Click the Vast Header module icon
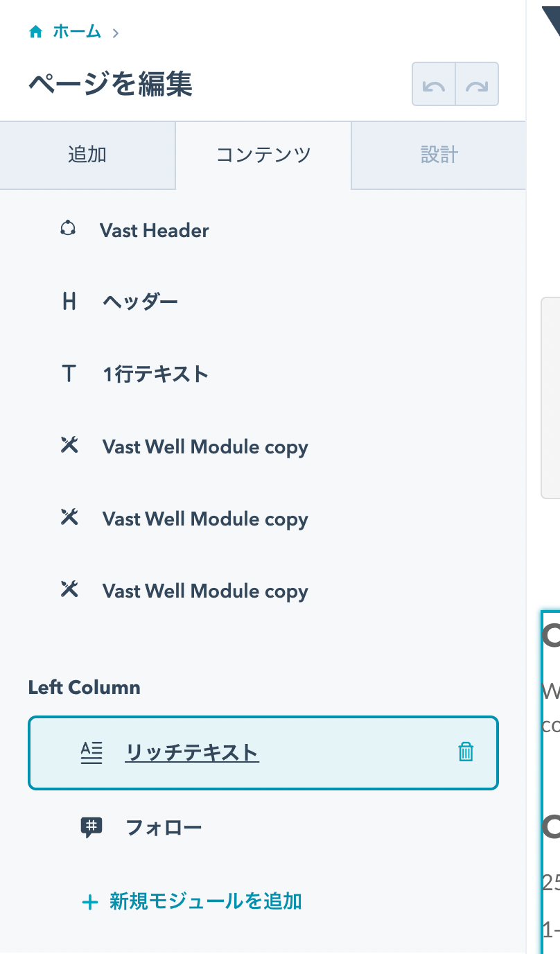The image size is (560, 954). tap(68, 229)
